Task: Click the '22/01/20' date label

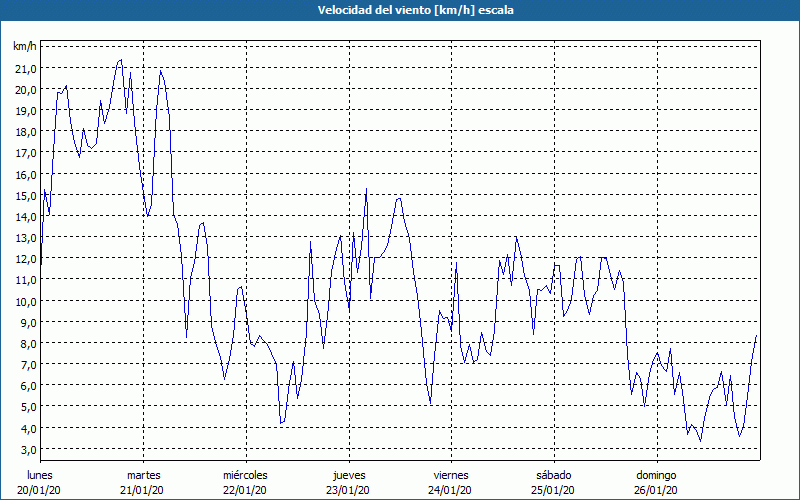Action: [x=245, y=490]
